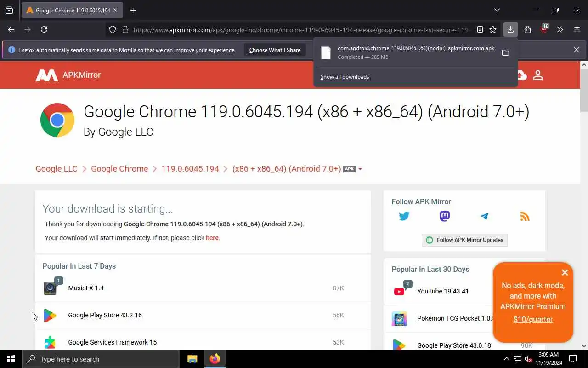Open the taskbar clock and date
This screenshot has width=588, height=368.
(x=548, y=359)
